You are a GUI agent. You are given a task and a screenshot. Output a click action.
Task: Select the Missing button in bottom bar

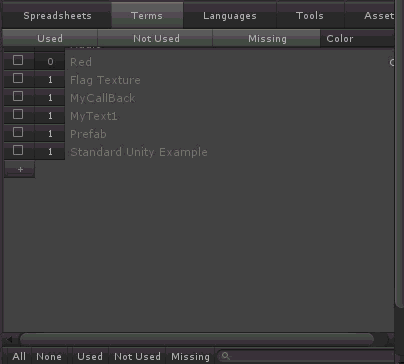190,356
